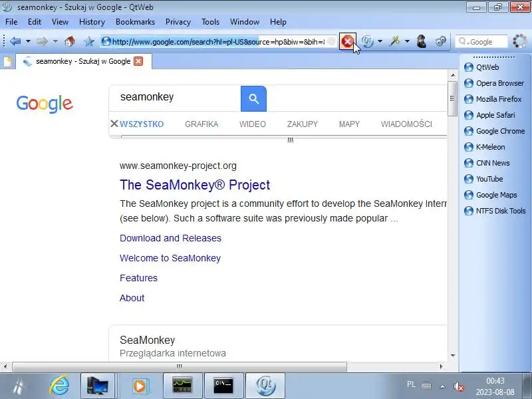Viewport: 532px width, 399px height.
Task: Click muted speaker tray icon
Action: [x=458, y=386]
